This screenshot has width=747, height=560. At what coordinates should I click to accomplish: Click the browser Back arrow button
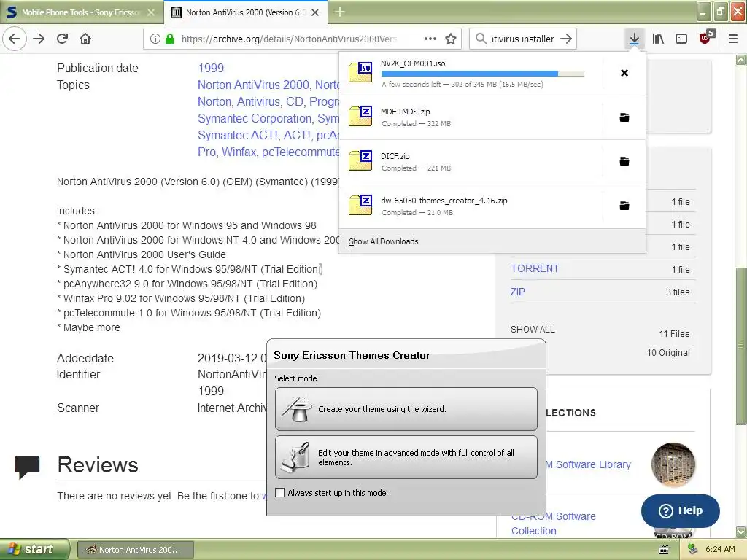[15, 39]
